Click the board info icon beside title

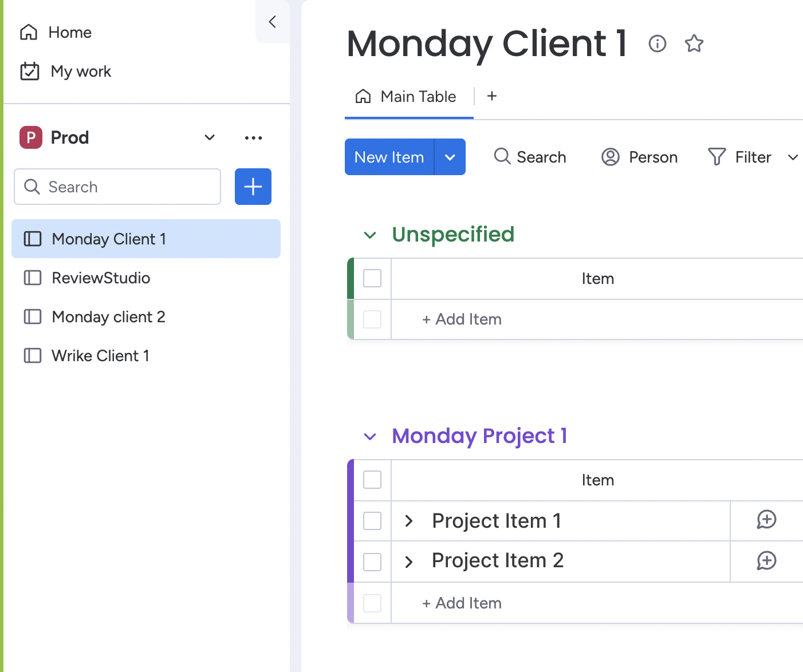click(657, 44)
